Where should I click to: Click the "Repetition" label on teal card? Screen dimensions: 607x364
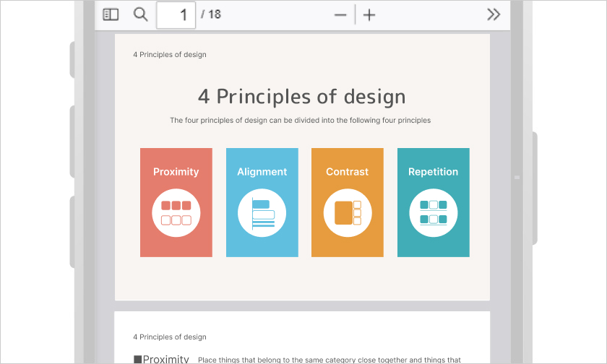pos(433,172)
